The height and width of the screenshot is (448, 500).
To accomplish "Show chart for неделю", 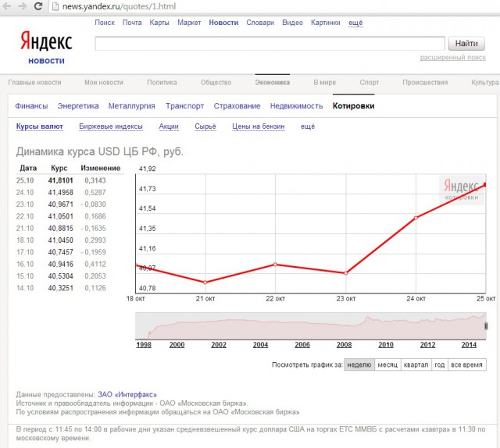I will [359, 364].
